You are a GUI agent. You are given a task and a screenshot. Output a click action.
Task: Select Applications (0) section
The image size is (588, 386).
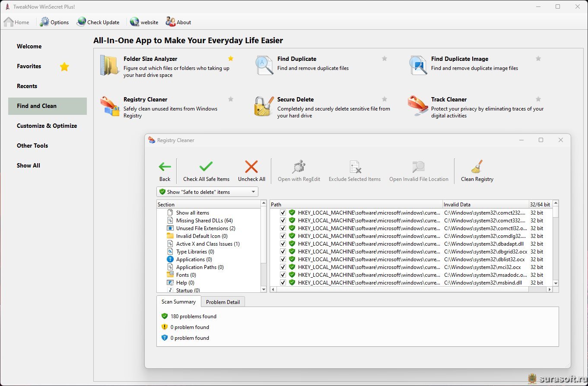[x=194, y=259]
